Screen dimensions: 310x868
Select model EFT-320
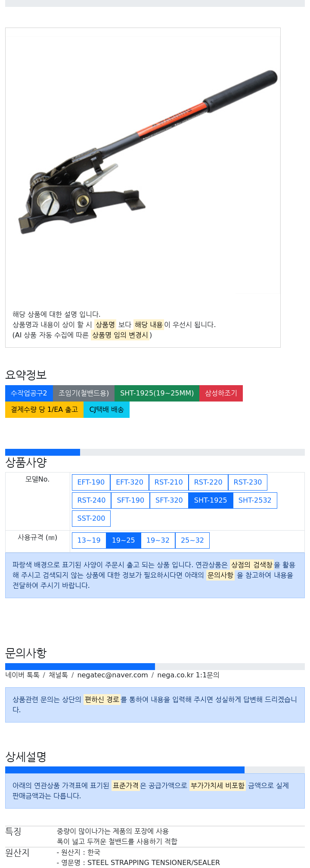pos(130,482)
